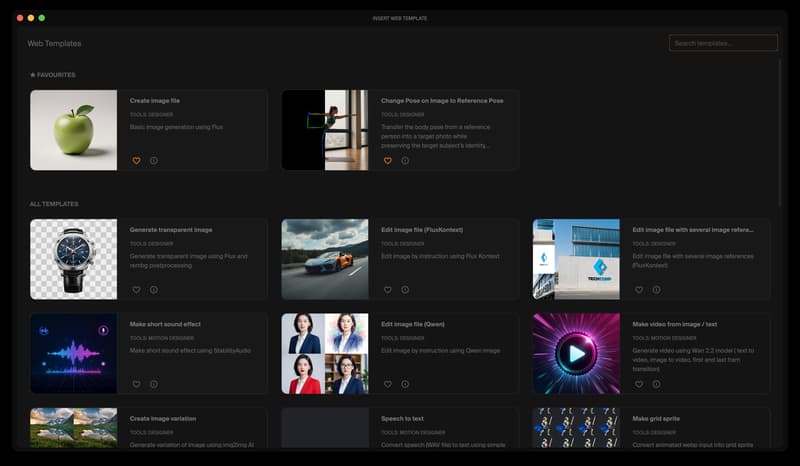Select the green apple thumbnail
This screenshot has width=800, height=466.
click(x=73, y=130)
